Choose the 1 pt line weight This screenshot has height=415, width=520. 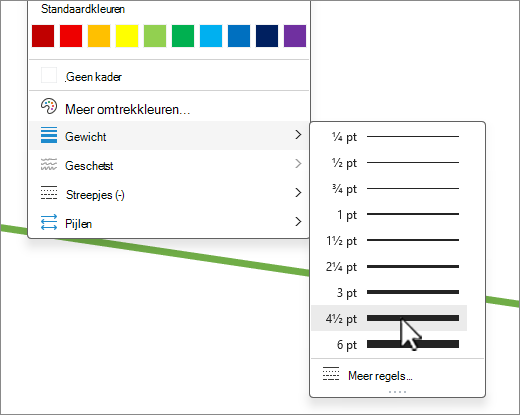pos(389,214)
